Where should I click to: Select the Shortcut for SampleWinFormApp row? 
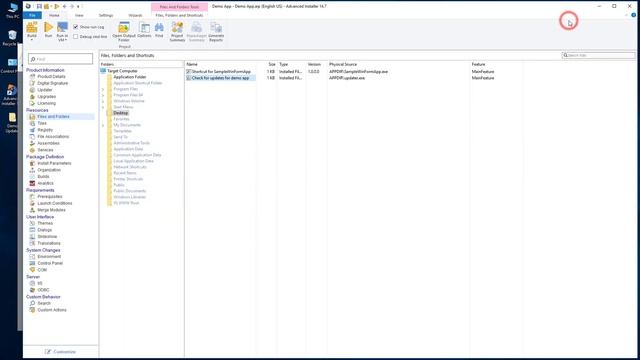click(221, 72)
